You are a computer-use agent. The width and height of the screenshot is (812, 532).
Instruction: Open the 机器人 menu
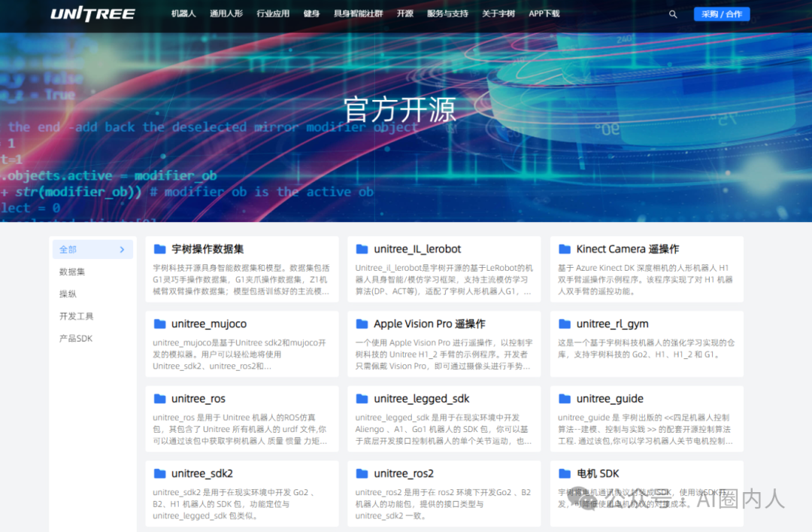(x=183, y=14)
